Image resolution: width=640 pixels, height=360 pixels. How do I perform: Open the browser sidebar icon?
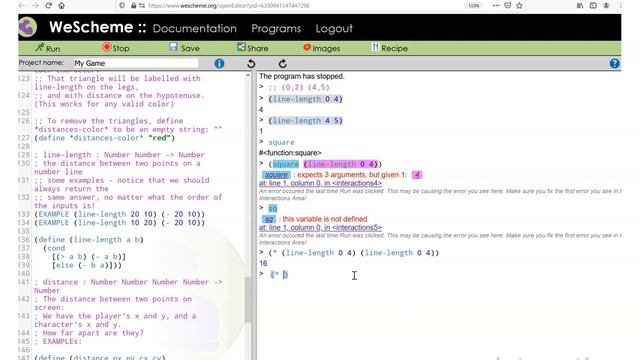click(x=593, y=6)
